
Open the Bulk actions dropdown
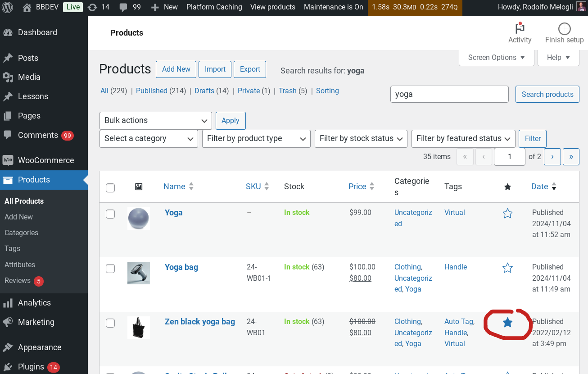155,120
